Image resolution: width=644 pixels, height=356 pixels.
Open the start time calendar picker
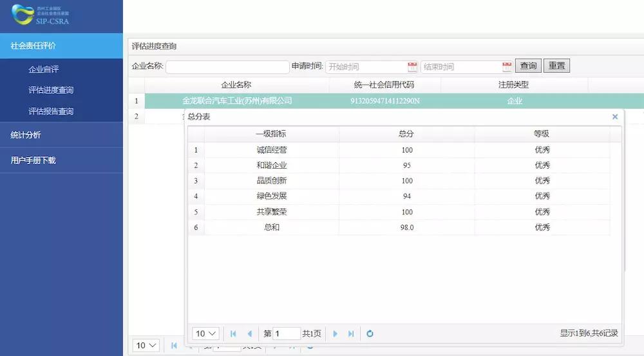412,66
